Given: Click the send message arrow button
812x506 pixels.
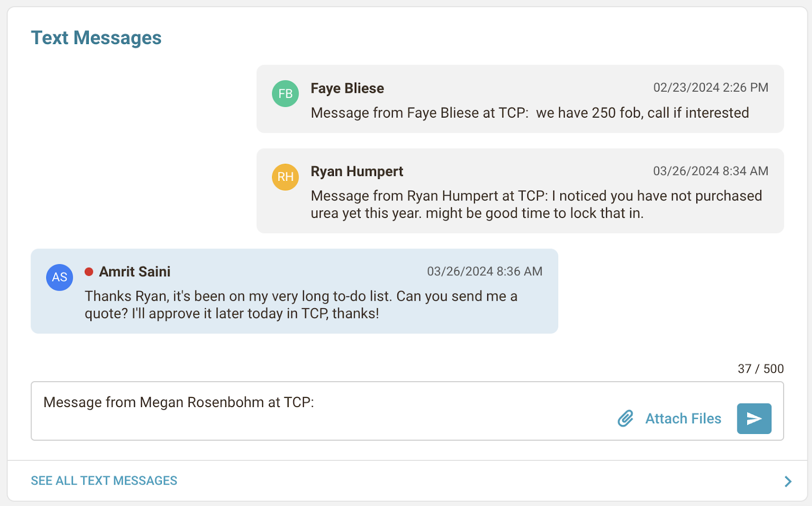Looking at the screenshot, I should [754, 418].
